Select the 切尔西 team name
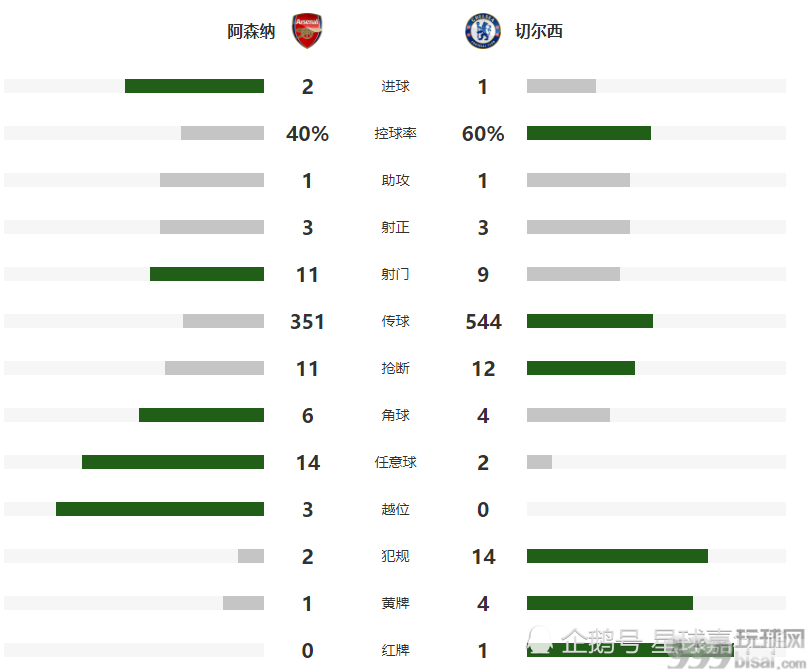The height and width of the screenshot is (670, 807). pyautogui.click(x=539, y=31)
